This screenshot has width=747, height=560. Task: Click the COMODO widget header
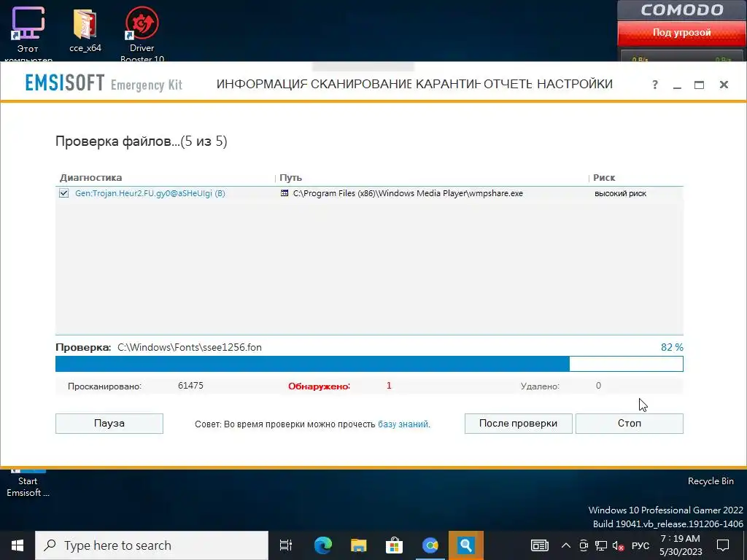pos(682,10)
